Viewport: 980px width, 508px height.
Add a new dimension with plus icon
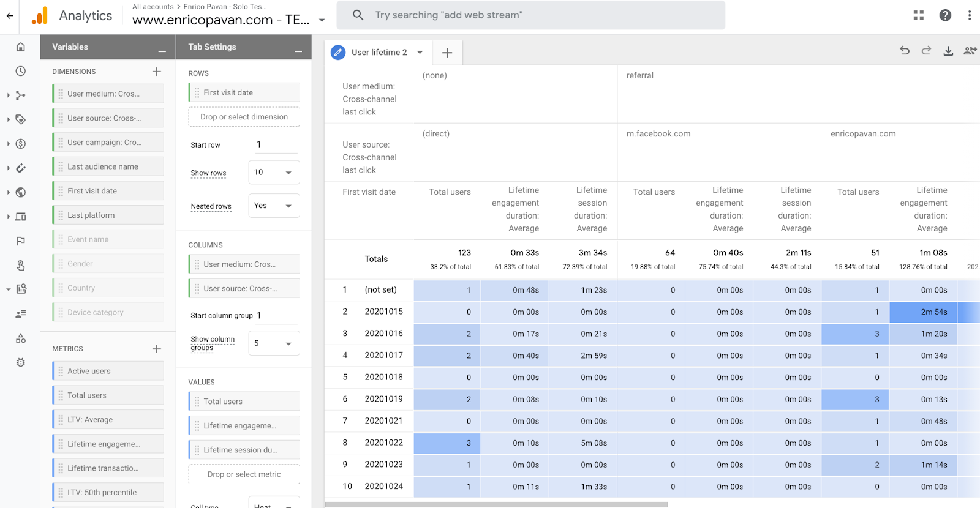tap(157, 72)
